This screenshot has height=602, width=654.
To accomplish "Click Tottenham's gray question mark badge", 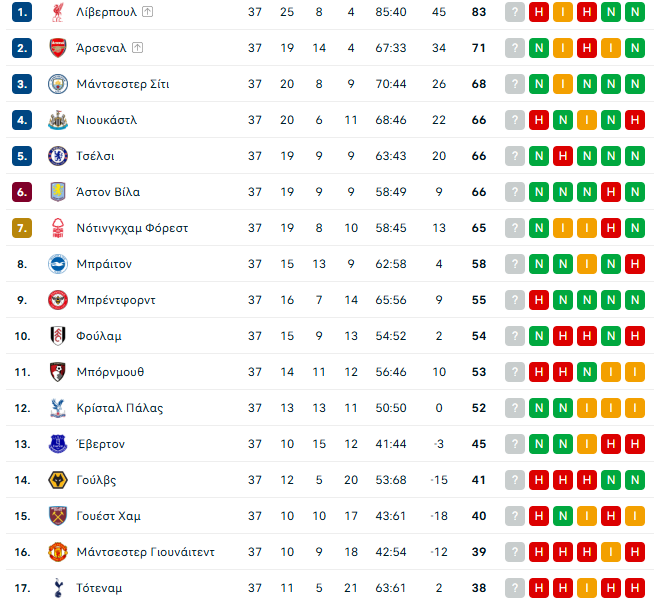I will tap(515, 588).
